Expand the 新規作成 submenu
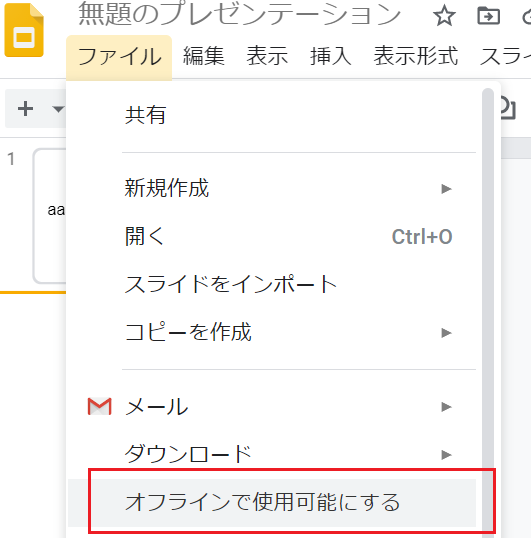Screen dimensions: 531x538 click(x=272, y=188)
